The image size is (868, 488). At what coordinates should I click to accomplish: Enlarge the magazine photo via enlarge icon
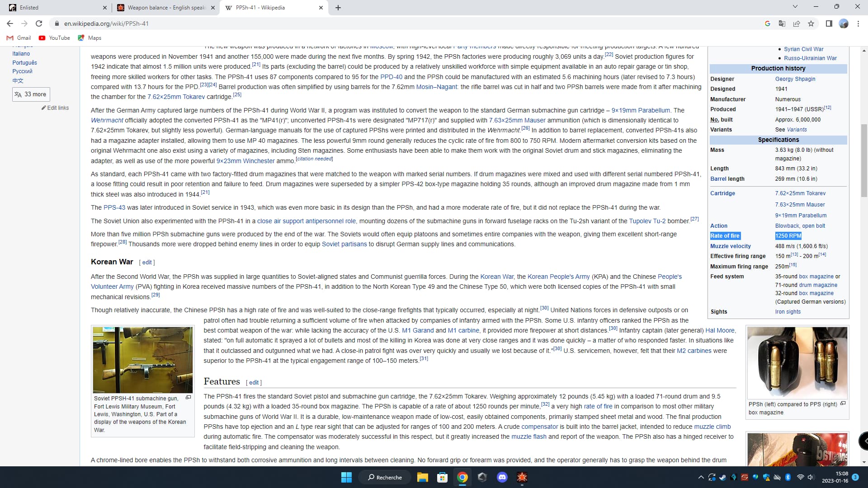(843, 404)
